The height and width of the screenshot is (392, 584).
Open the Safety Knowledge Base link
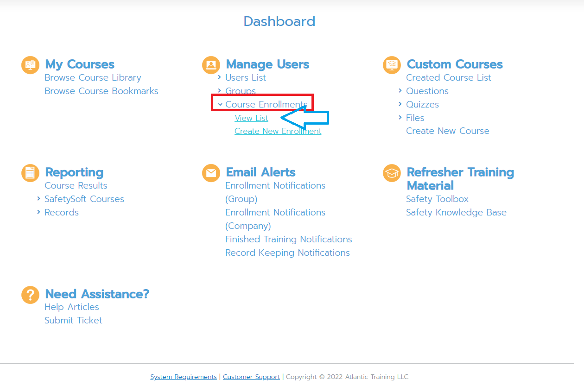[x=456, y=213]
